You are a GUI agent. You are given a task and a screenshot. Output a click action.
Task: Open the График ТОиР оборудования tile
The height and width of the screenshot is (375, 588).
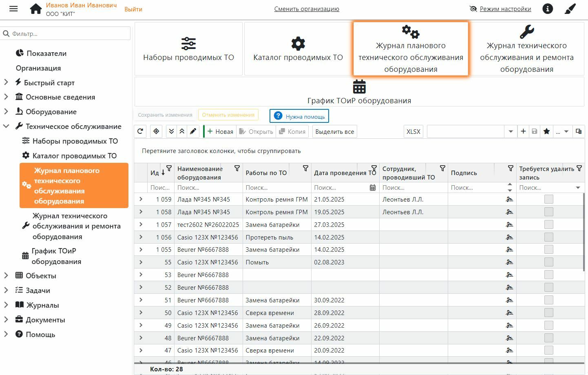tap(359, 92)
